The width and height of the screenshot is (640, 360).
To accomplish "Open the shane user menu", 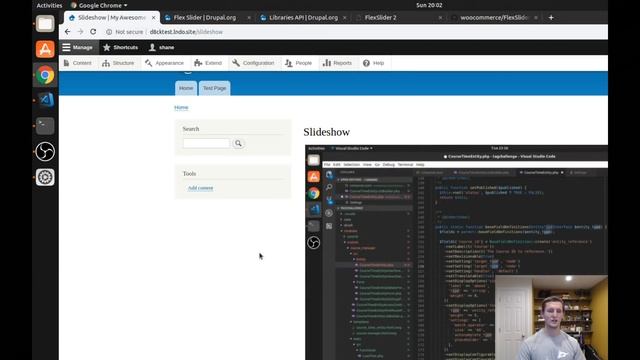I will (162, 47).
